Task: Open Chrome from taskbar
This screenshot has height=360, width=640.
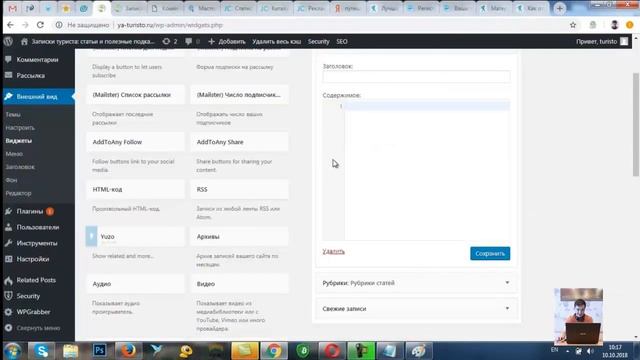Action: pos(274,351)
